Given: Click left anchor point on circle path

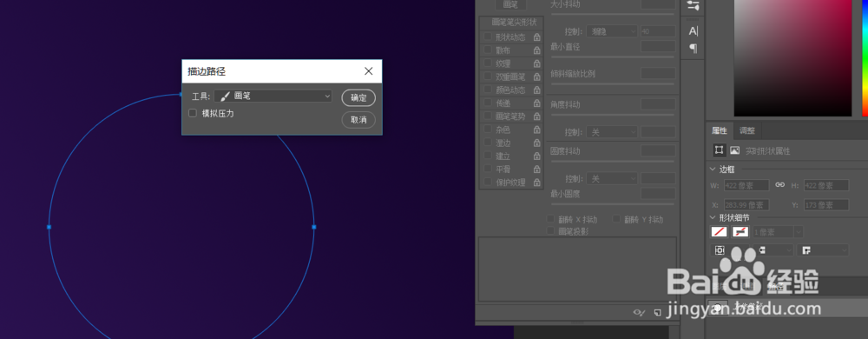Looking at the screenshot, I should [49, 227].
